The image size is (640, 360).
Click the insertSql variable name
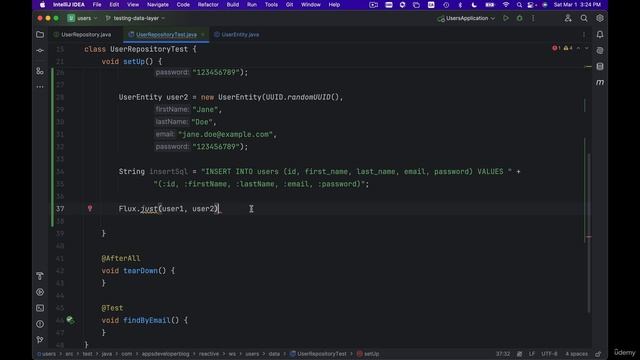coord(169,171)
